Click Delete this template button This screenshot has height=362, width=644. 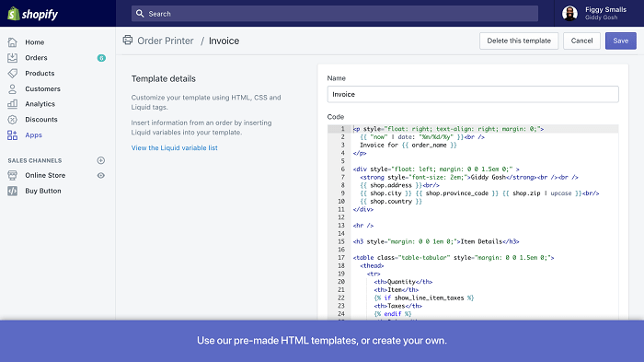[x=519, y=41]
